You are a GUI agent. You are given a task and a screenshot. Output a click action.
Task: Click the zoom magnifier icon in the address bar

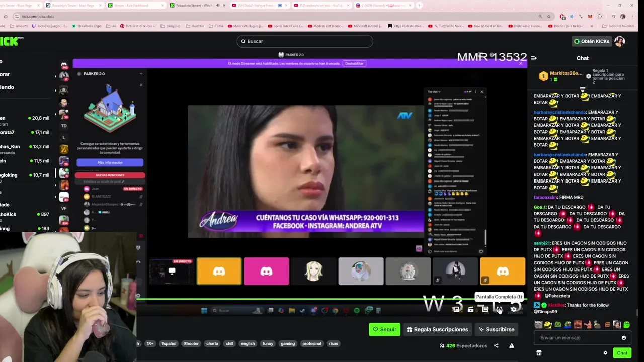pos(540,16)
